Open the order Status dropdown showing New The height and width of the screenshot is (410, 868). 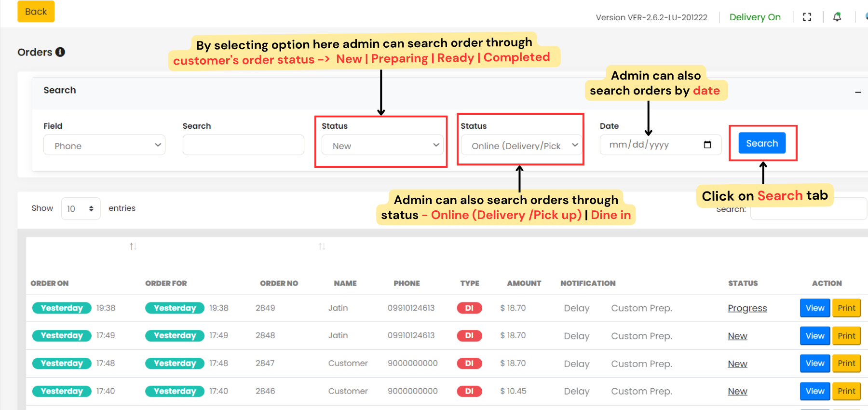(382, 145)
